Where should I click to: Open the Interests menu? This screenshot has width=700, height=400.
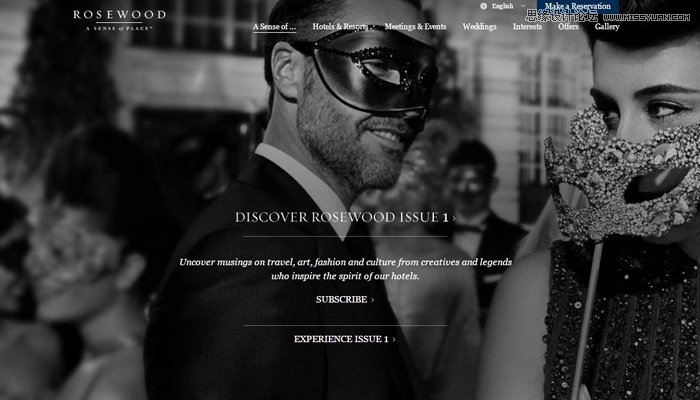527,27
